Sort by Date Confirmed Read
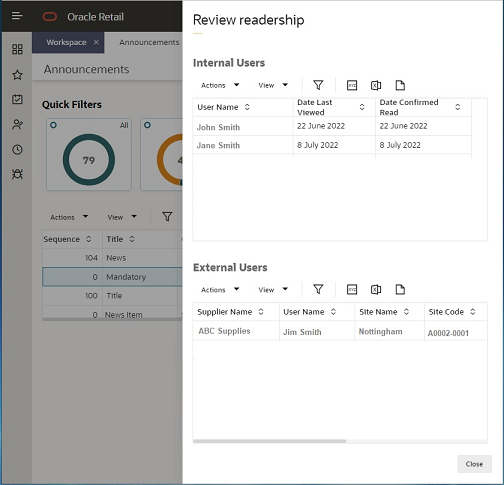 [458, 107]
